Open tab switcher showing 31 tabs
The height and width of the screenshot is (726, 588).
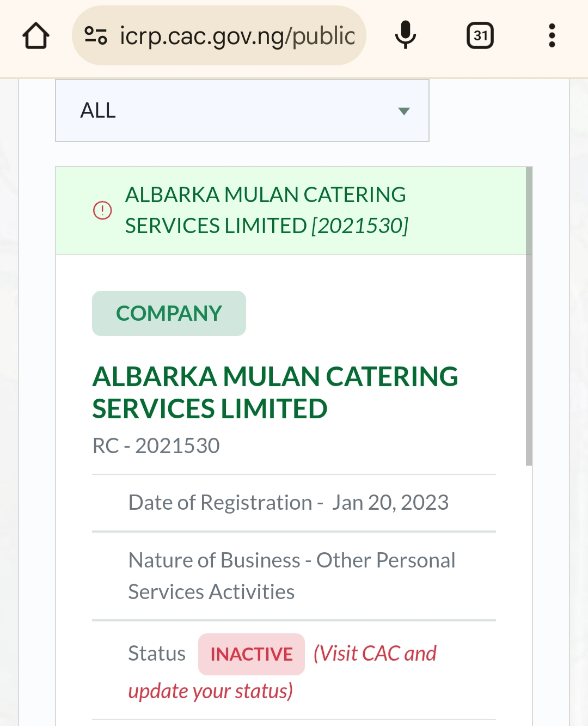click(480, 36)
